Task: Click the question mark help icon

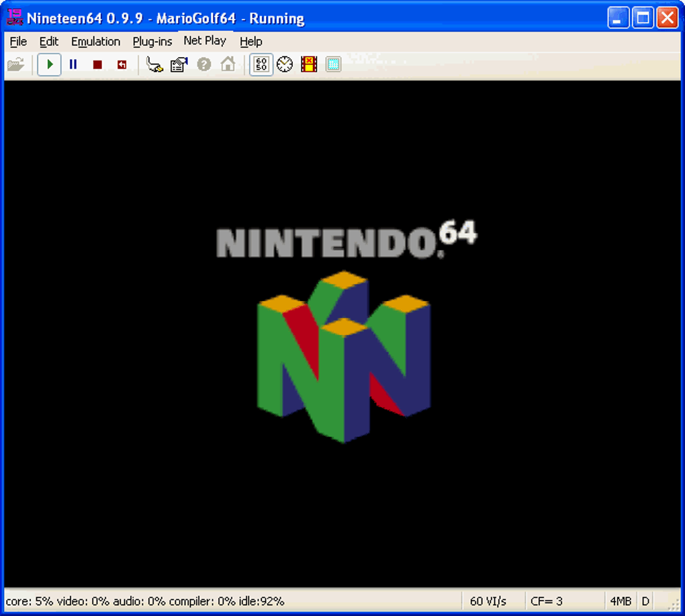Action: (x=204, y=64)
